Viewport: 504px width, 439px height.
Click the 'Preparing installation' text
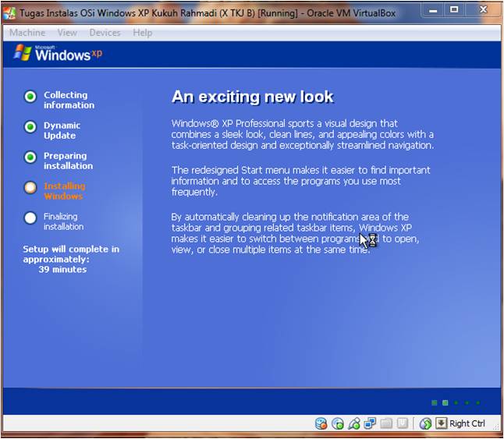(x=68, y=161)
